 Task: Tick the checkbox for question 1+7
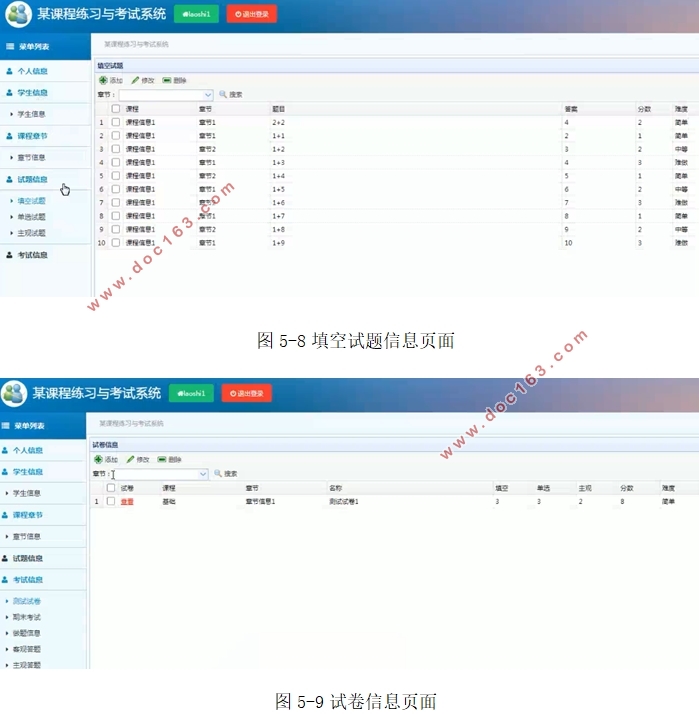116,215
